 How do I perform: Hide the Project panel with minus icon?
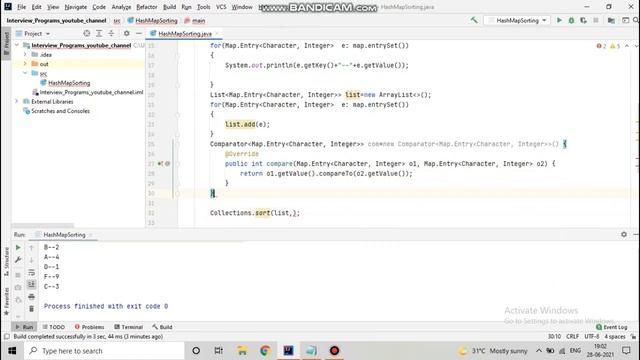[x=139, y=33]
